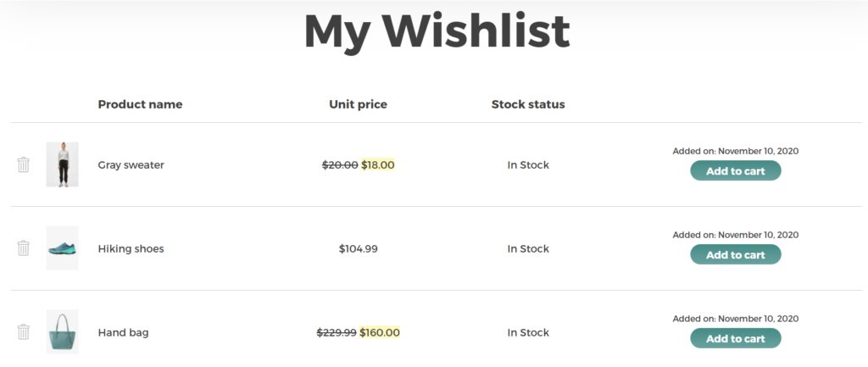Select the Product name column header
868x367 pixels.
pyautogui.click(x=140, y=104)
